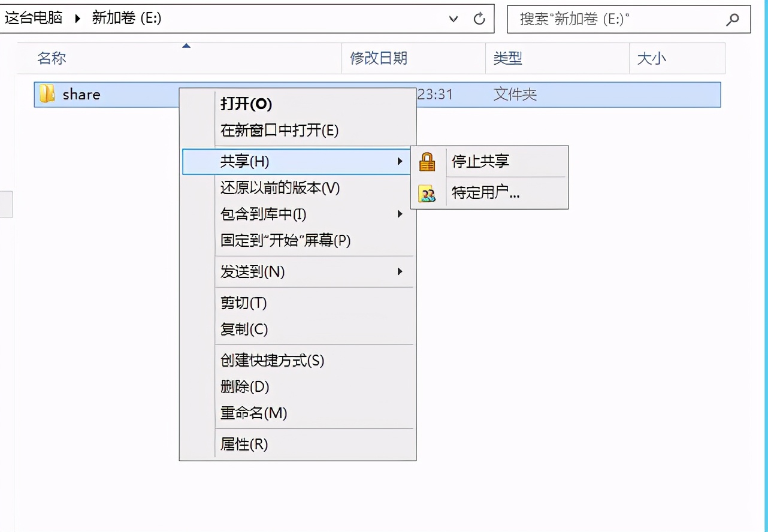Click the magnifier icon in the search box
This screenshot has width=768, height=532.
[732, 19]
